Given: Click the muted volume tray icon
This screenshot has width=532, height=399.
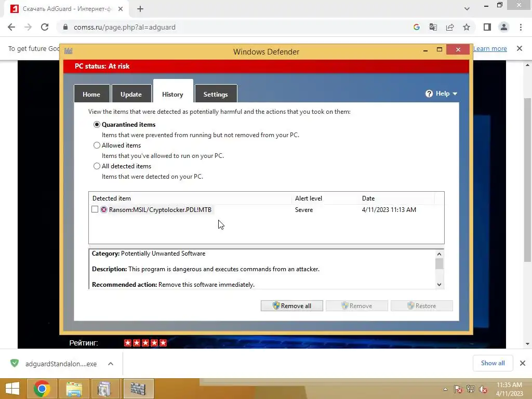Looking at the screenshot, I should click(x=483, y=389).
